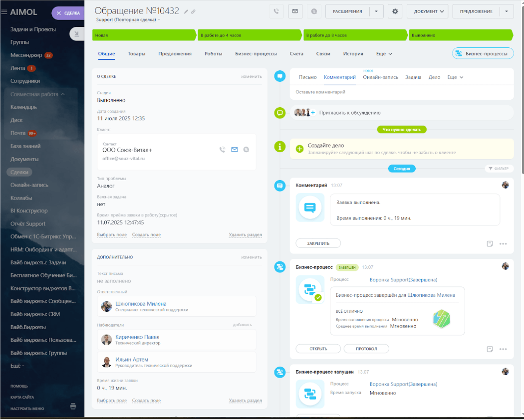
Task: Click the phone call icon in header
Action: (x=276, y=11)
